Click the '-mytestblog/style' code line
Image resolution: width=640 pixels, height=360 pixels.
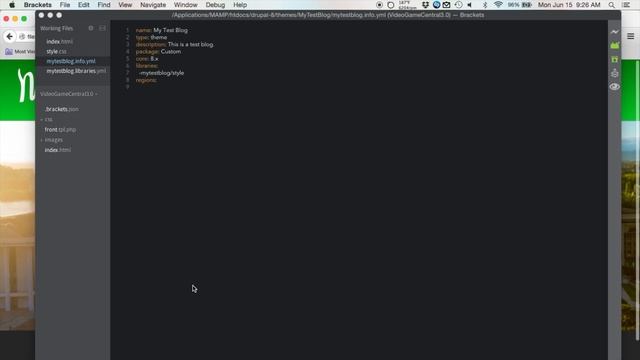point(162,73)
